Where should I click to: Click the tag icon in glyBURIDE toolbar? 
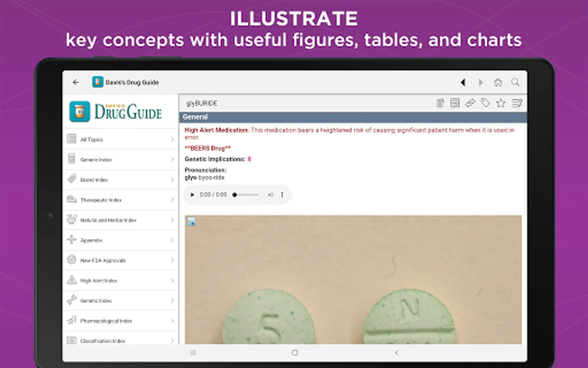tap(485, 103)
